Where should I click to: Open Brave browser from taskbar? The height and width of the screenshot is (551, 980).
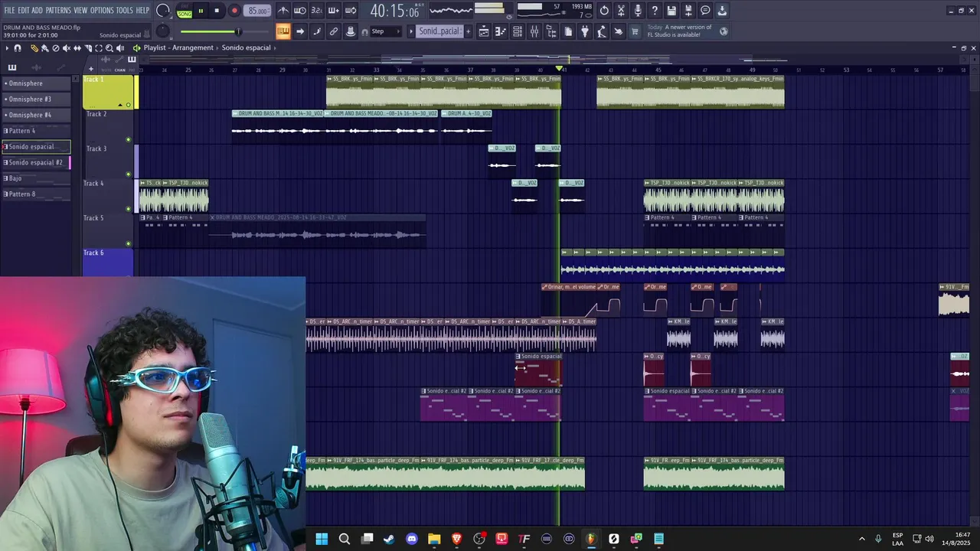point(456,539)
